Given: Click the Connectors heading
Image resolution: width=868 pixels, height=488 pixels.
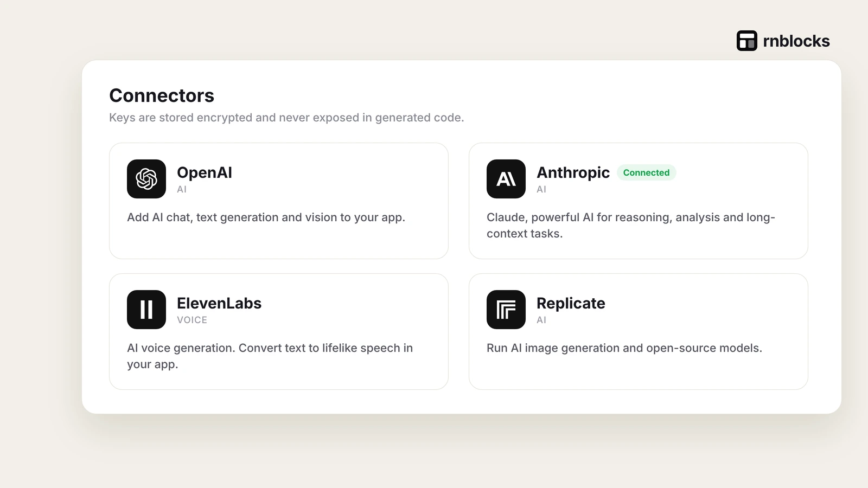Looking at the screenshot, I should 162,95.
